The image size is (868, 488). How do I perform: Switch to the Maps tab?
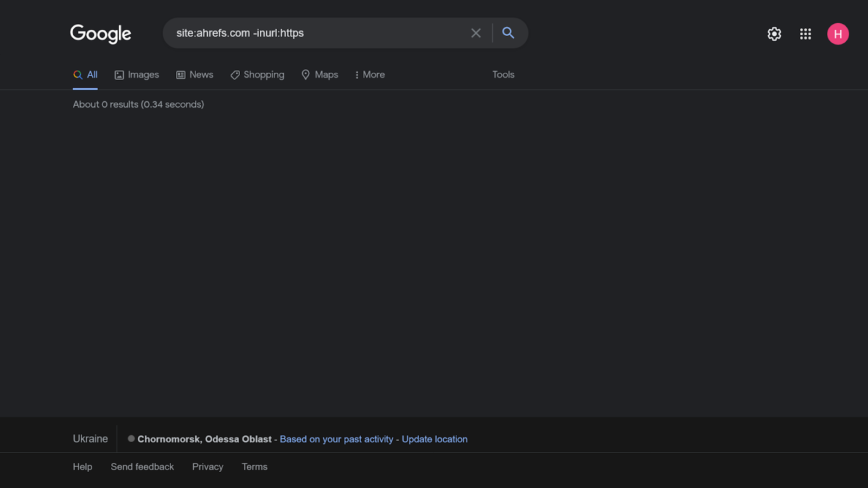[320, 75]
